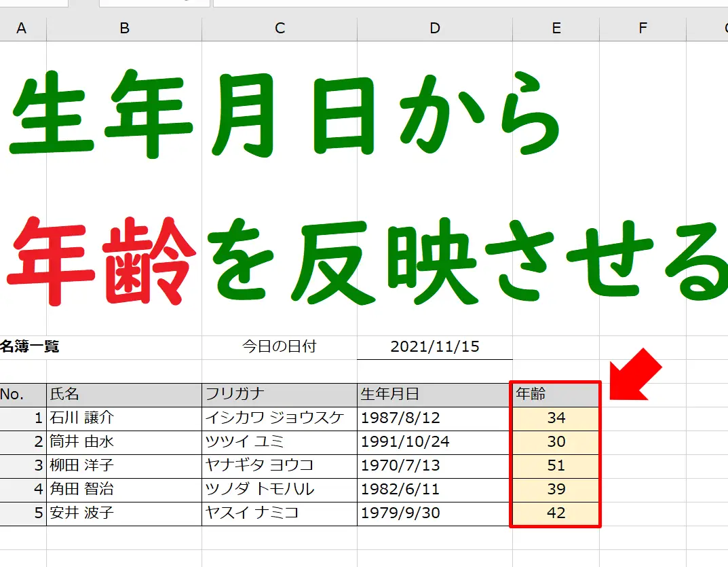Select the 名簿一覧 title cell
Viewport: 728px width, 567px height.
30,347
